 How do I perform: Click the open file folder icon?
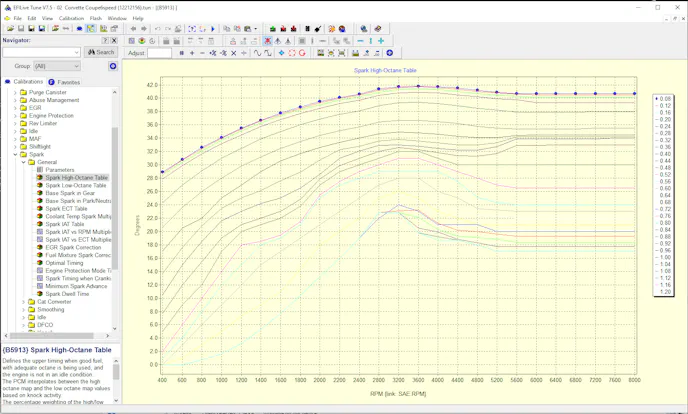pyautogui.click(x=10, y=29)
